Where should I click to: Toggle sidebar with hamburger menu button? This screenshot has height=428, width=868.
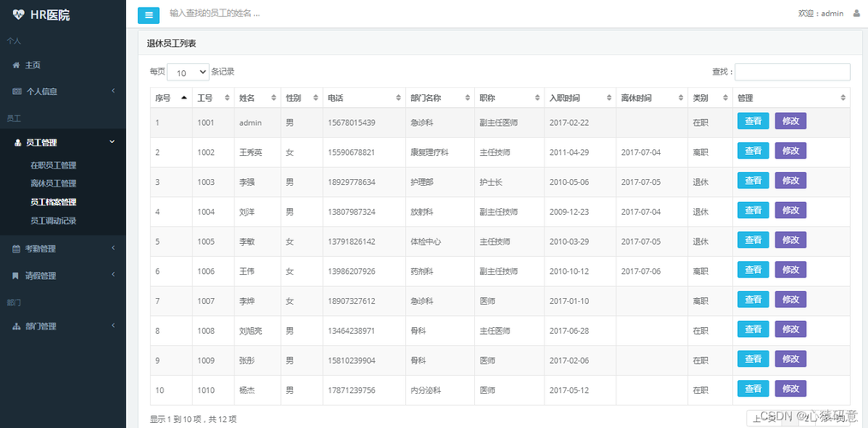(148, 15)
